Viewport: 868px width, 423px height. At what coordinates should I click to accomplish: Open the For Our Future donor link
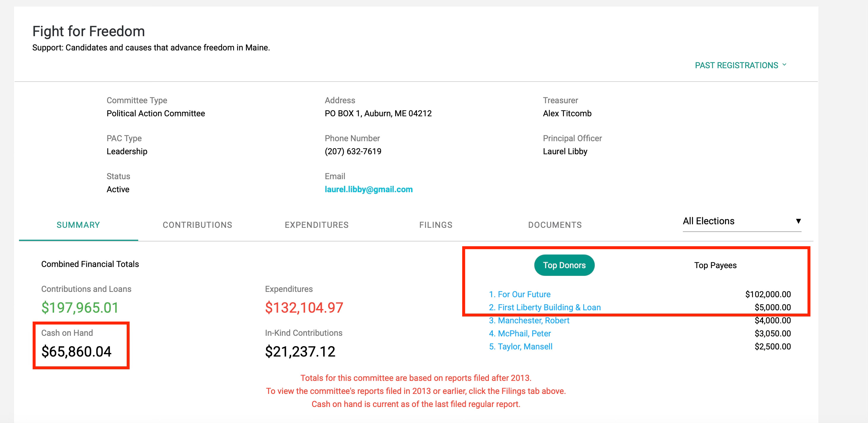(524, 294)
